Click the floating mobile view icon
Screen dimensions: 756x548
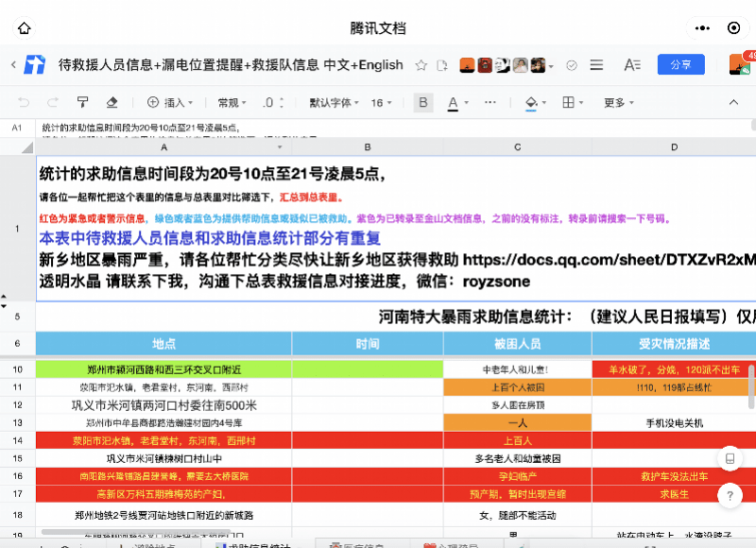click(729, 459)
